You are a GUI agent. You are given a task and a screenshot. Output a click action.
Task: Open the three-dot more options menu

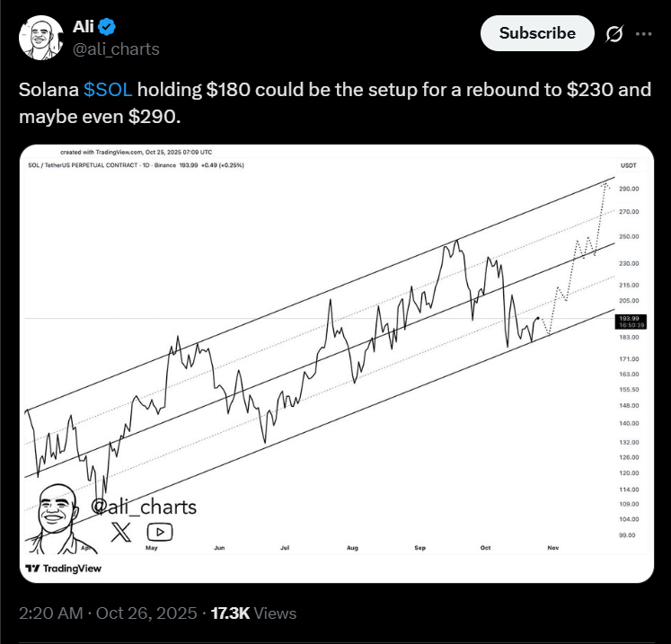point(644,33)
